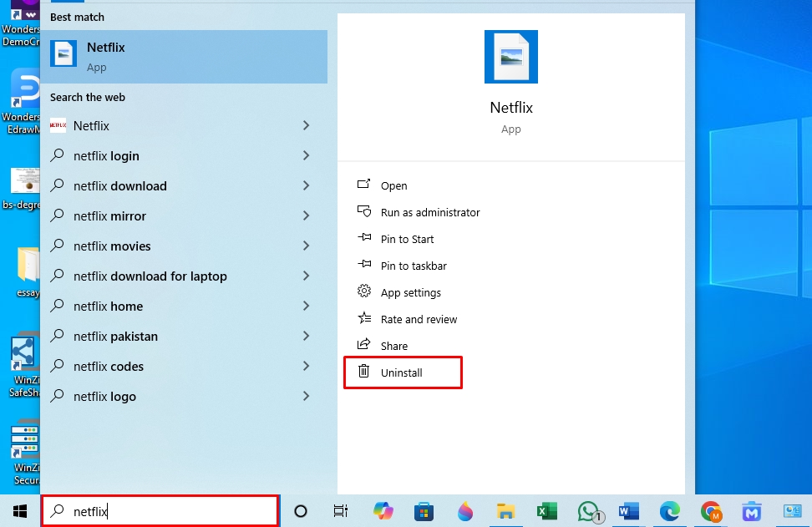Open the colorful droplet app on taskbar
Viewport: 812px width, 527px height.
pos(465,511)
